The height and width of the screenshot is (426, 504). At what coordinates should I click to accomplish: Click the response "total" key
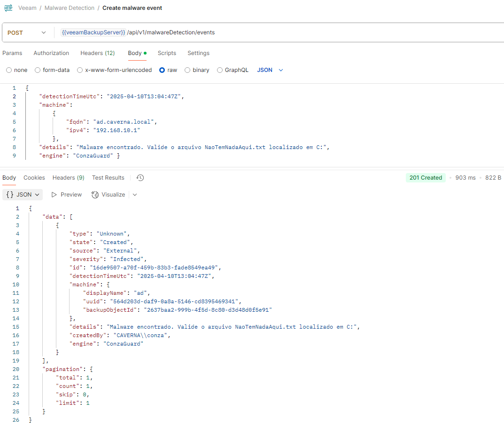[x=68, y=377]
